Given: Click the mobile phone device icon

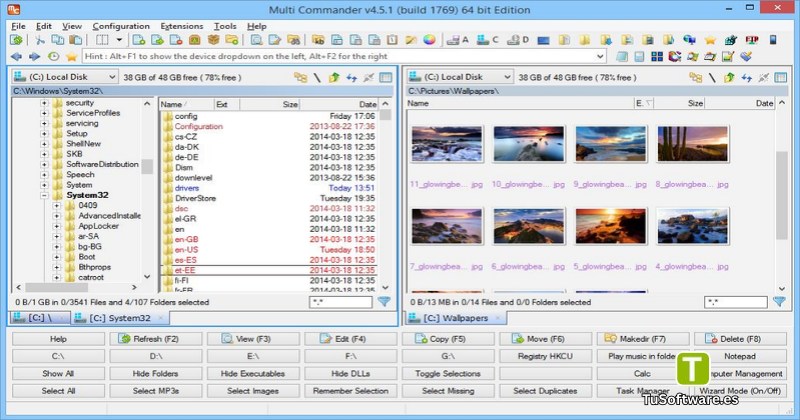Looking at the screenshot, I should (x=773, y=40).
